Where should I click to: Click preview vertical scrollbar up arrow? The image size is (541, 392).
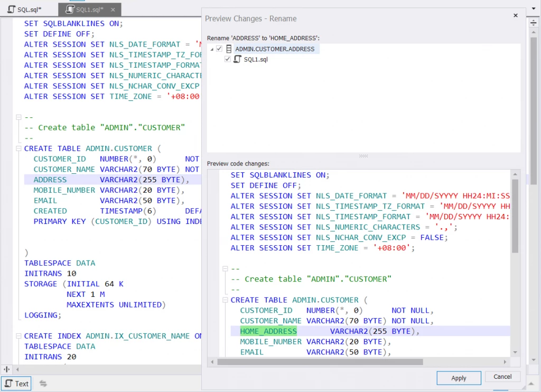point(515,174)
